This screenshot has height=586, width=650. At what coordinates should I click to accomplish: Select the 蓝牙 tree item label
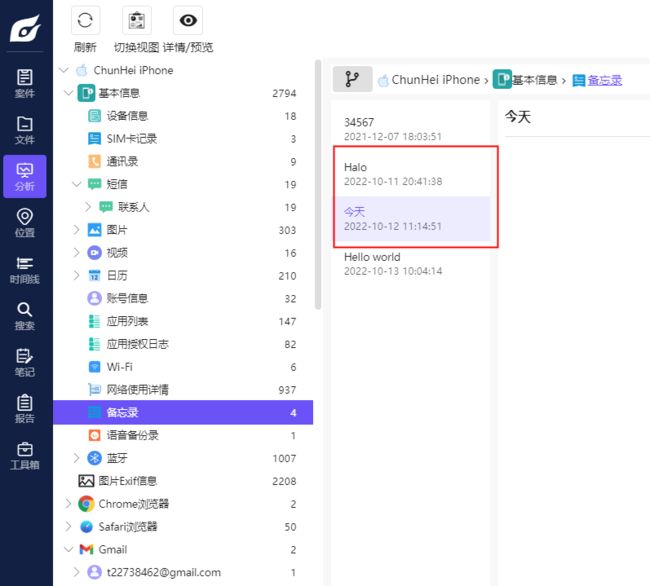point(117,458)
